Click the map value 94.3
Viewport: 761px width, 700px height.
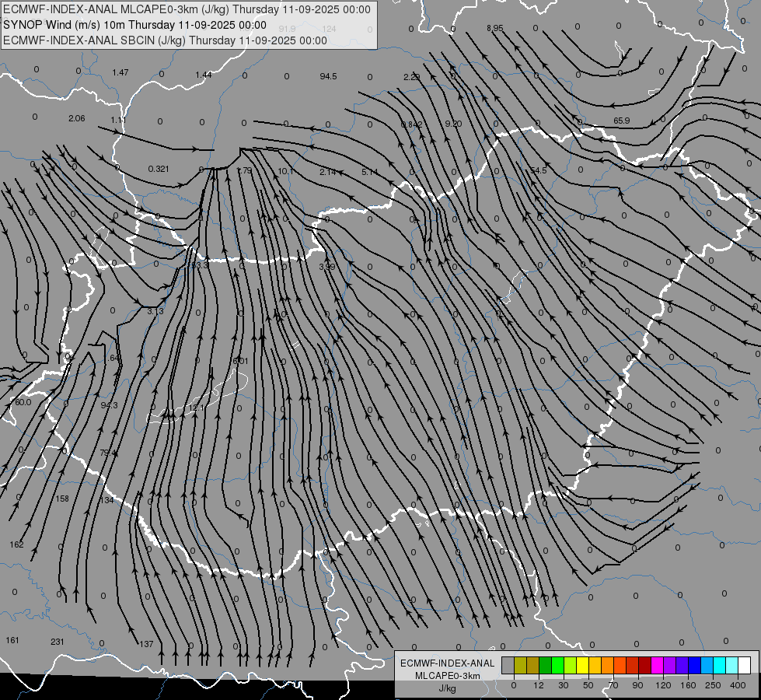click(x=109, y=405)
